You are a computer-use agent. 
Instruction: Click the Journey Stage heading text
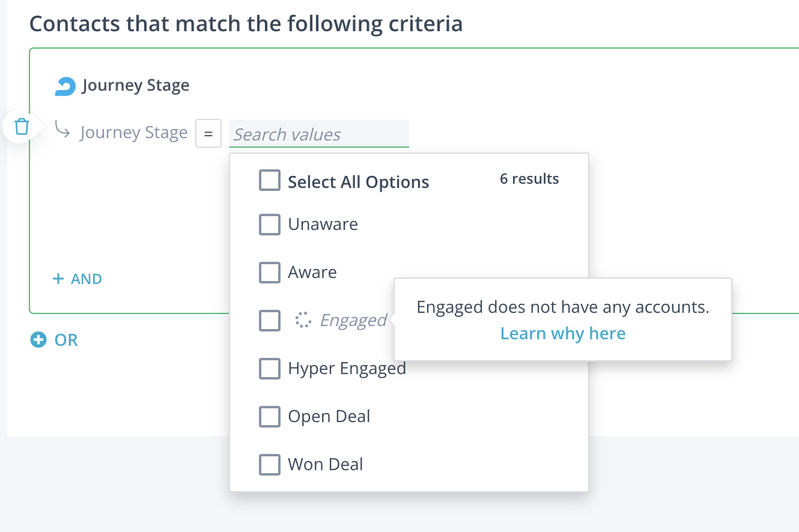(x=136, y=85)
